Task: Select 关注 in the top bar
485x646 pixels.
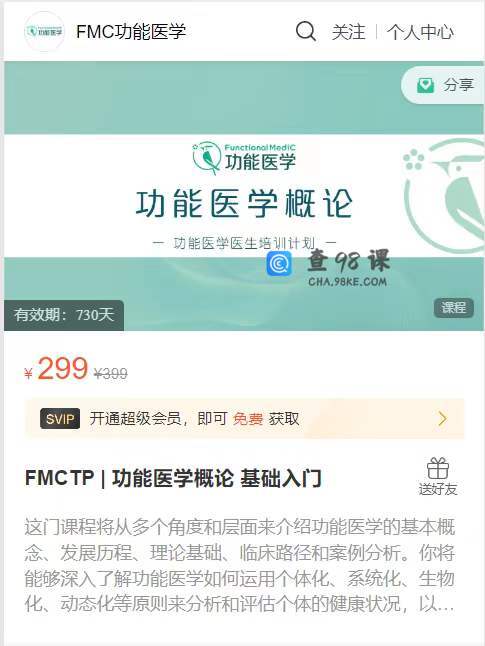Action: click(349, 32)
